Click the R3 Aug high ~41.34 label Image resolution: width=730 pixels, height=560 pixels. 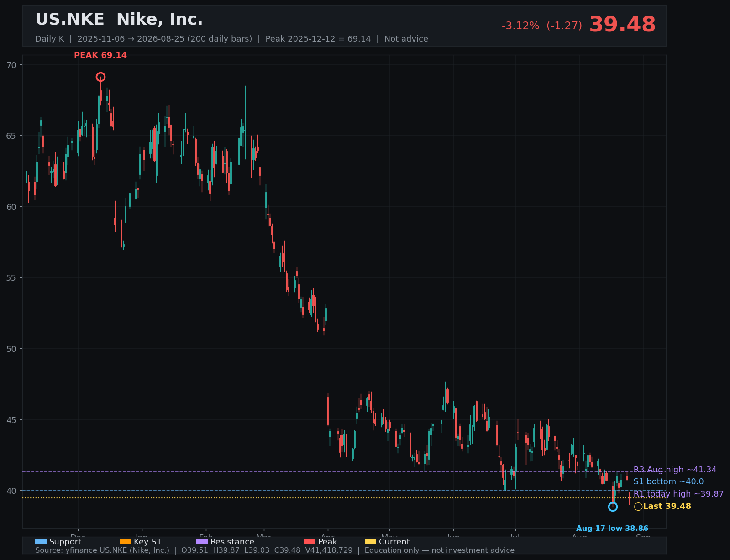(675, 470)
